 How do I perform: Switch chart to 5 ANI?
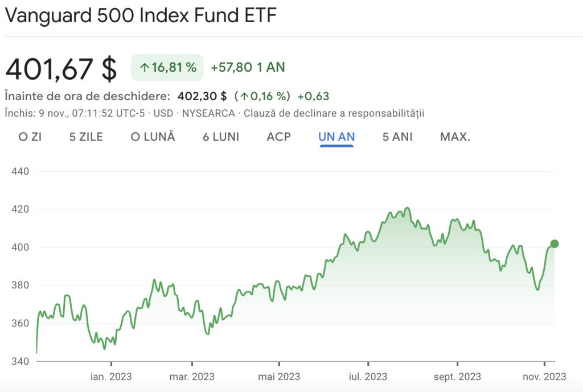397,137
